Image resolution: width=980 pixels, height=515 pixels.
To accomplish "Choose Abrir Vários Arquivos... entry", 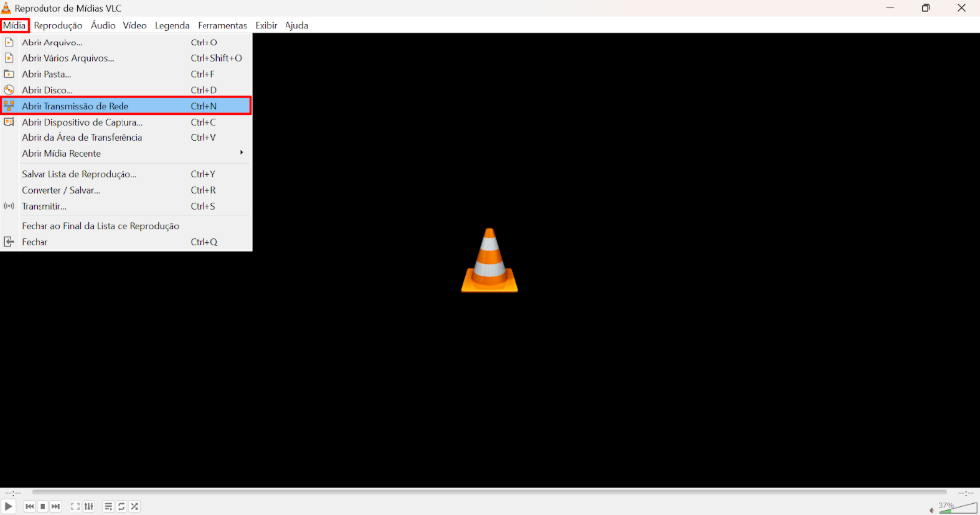I will tap(126, 58).
